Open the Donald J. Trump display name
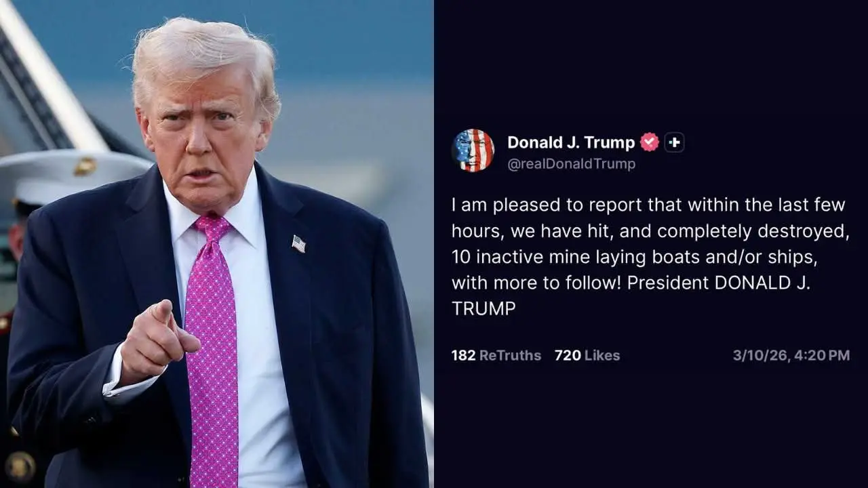Viewport: 868px width, 488px height. click(571, 142)
